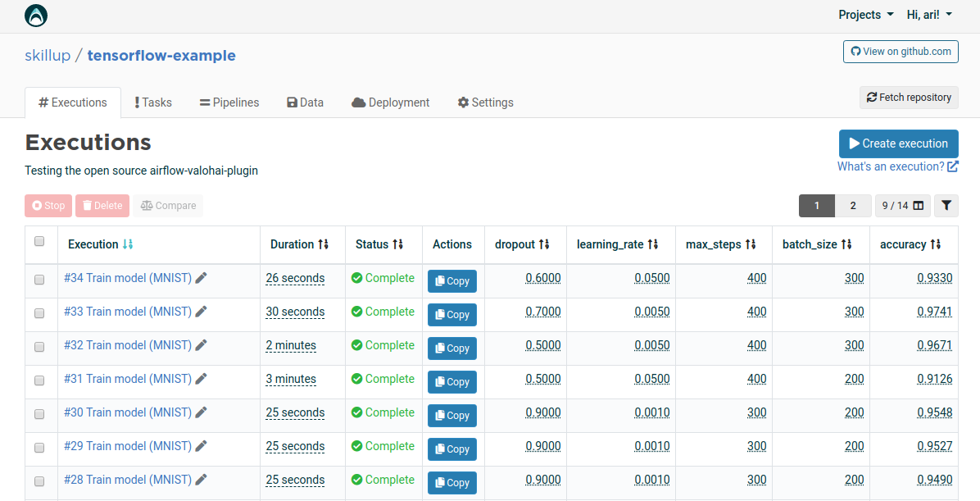980x501 pixels.
Task: Click the Fetch repository button
Action: point(909,98)
